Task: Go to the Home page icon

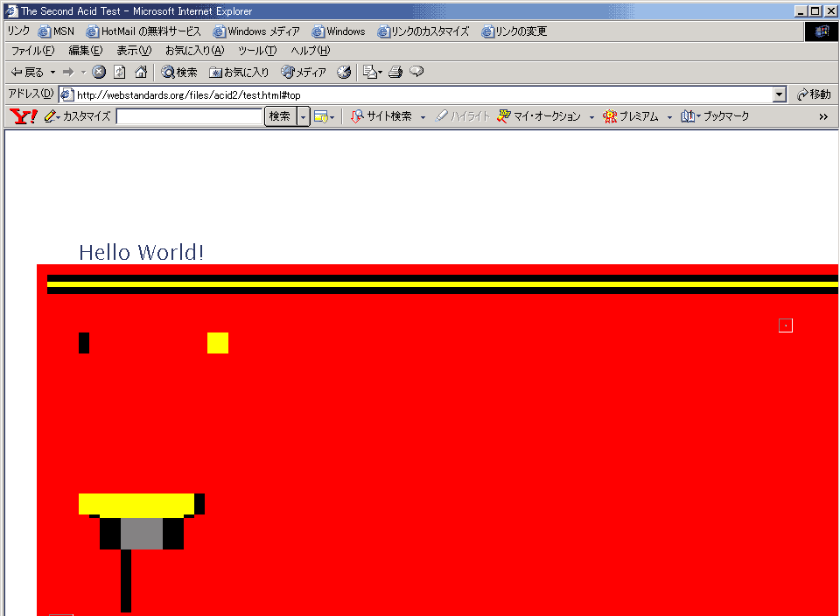Action: point(141,72)
